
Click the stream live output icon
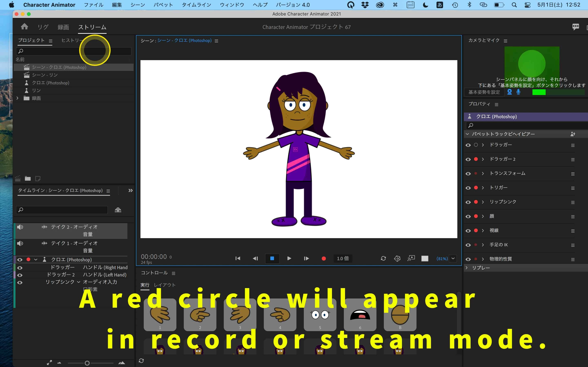(411, 258)
